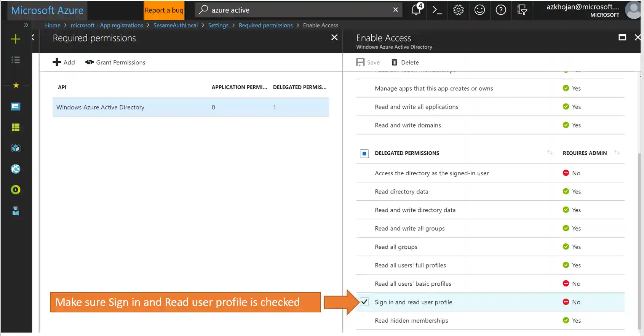Image resolution: width=644 pixels, height=336 pixels.
Task: Open Settings breadcrumb
Action: click(218, 25)
